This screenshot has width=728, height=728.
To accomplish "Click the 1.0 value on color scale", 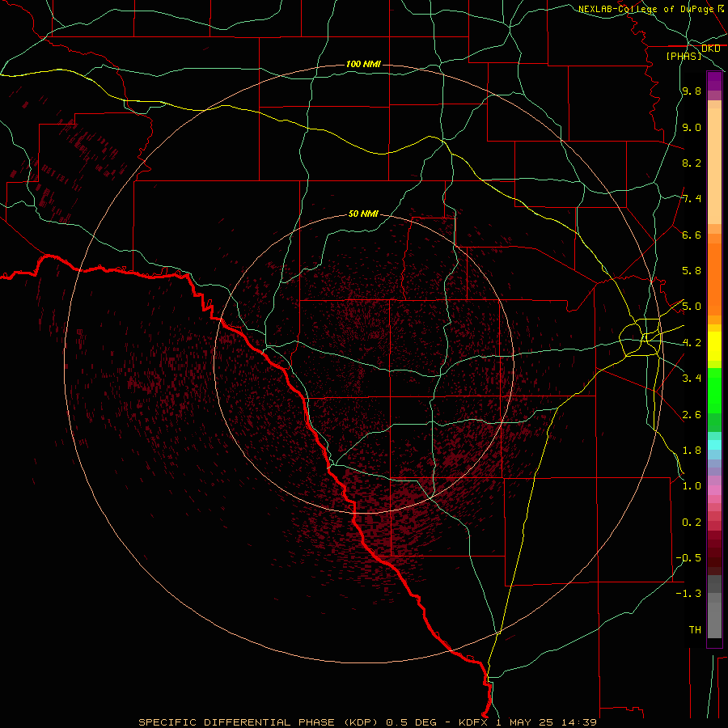I will (x=692, y=486).
